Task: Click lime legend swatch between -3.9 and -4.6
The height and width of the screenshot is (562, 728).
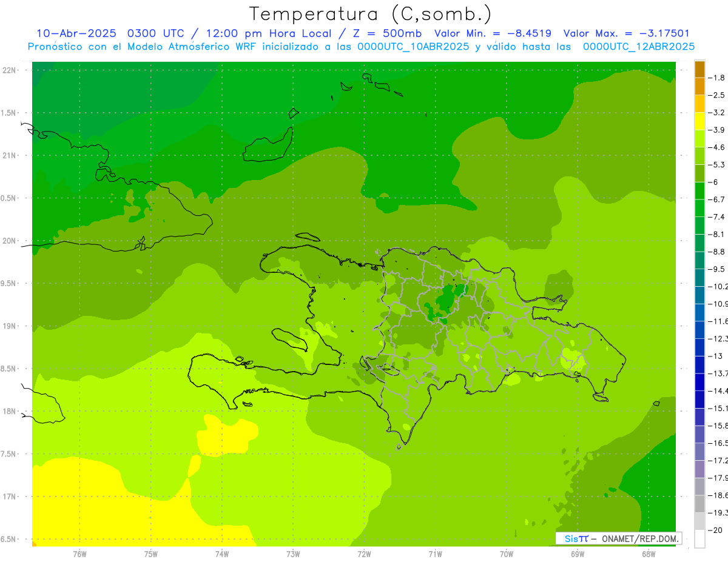Action: (699, 138)
